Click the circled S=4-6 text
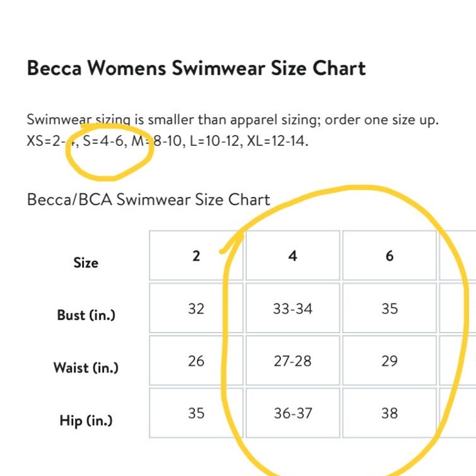 (x=103, y=141)
